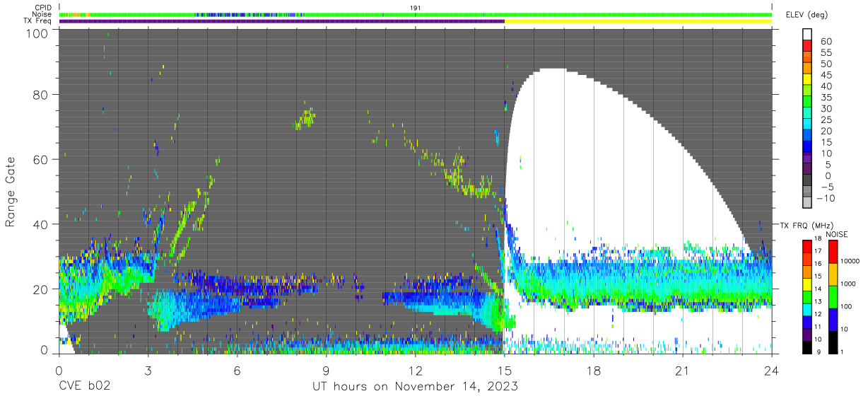
Task: Click the Noise row label
Action: click(x=42, y=14)
